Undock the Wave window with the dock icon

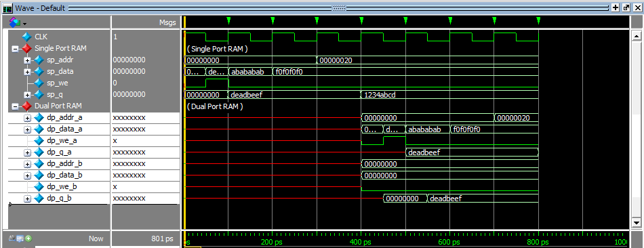click(x=626, y=7)
